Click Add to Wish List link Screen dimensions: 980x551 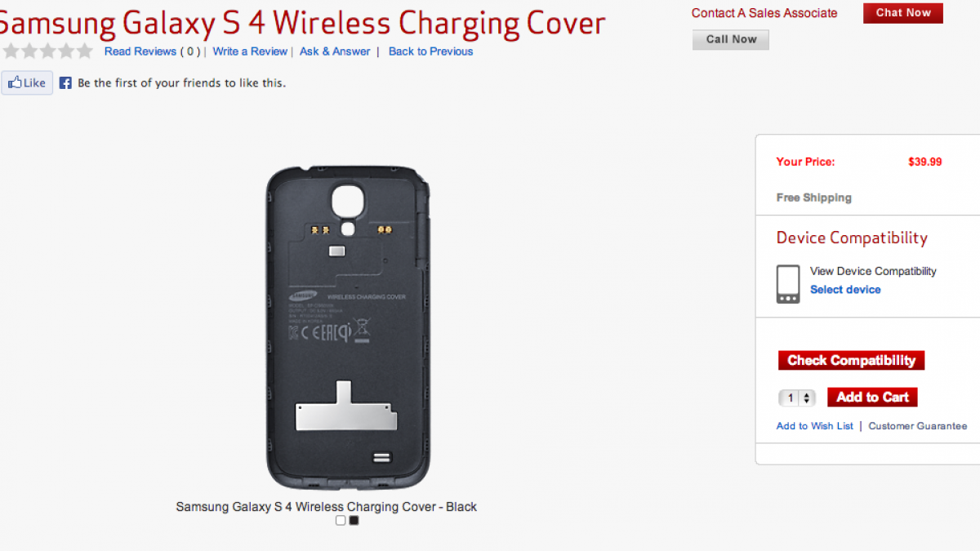point(815,426)
